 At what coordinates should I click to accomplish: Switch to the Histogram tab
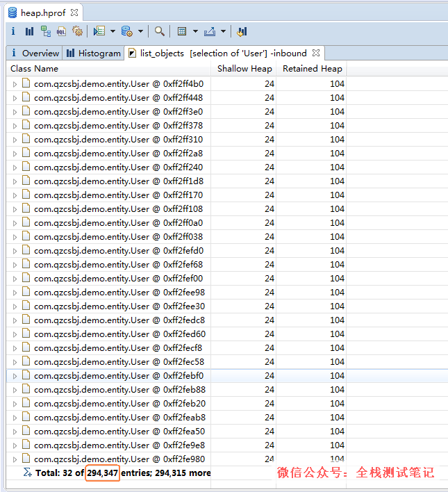94,54
